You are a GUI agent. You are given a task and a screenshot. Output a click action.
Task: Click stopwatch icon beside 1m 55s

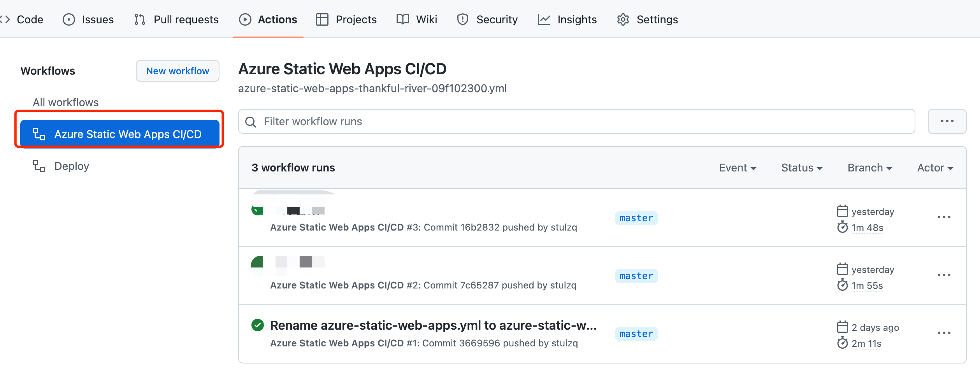click(842, 285)
